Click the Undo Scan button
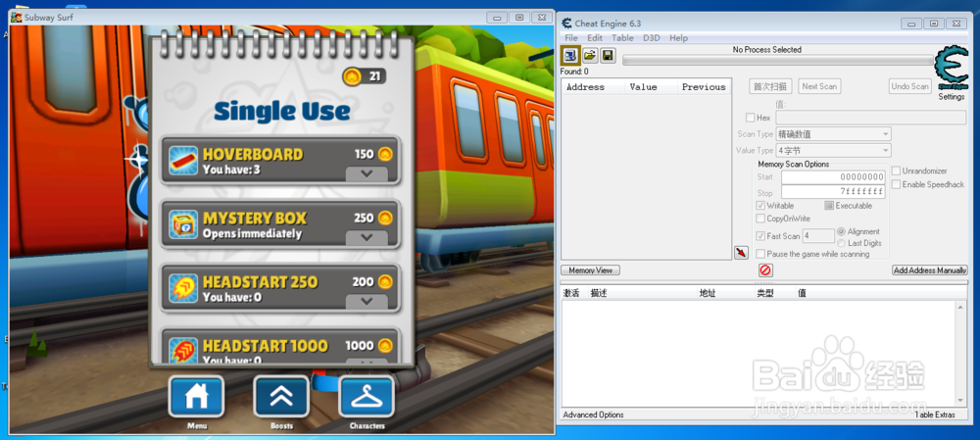The height and width of the screenshot is (440, 980). (910, 86)
